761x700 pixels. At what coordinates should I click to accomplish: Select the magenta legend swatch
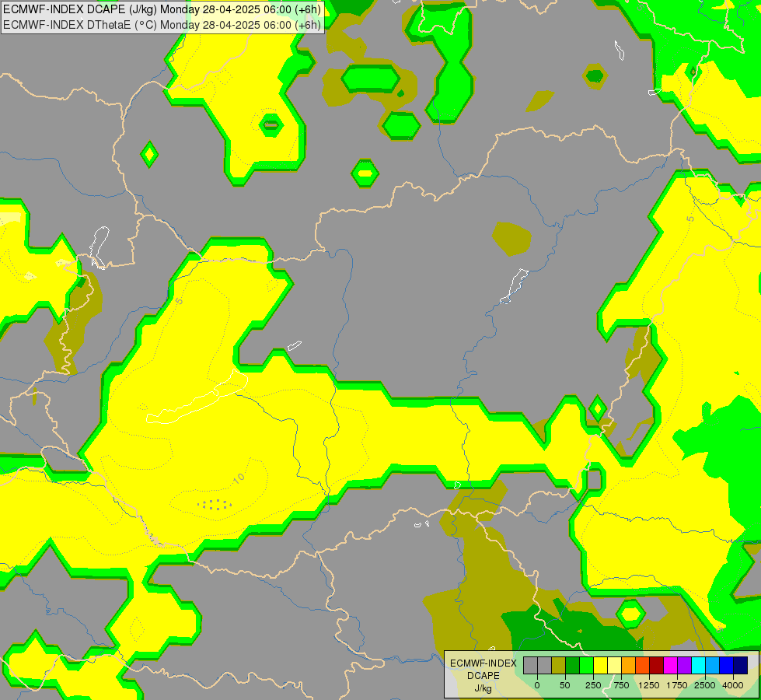click(670, 665)
